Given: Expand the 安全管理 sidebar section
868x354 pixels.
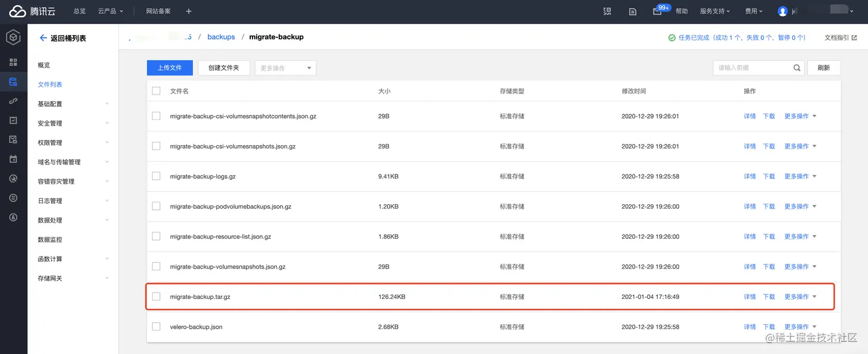Looking at the screenshot, I should click(73, 123).
